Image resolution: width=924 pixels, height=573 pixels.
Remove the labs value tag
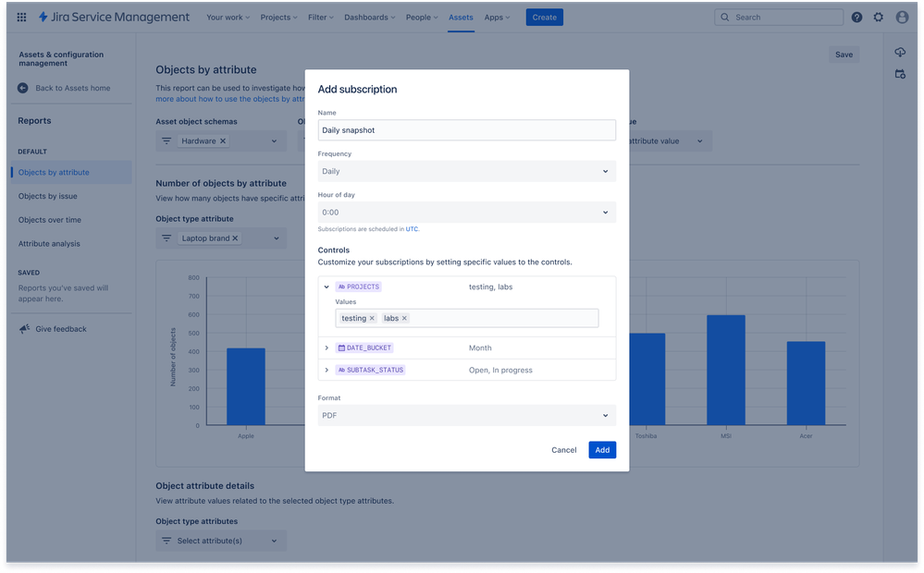pyautogui.click(x=404, y=318)
